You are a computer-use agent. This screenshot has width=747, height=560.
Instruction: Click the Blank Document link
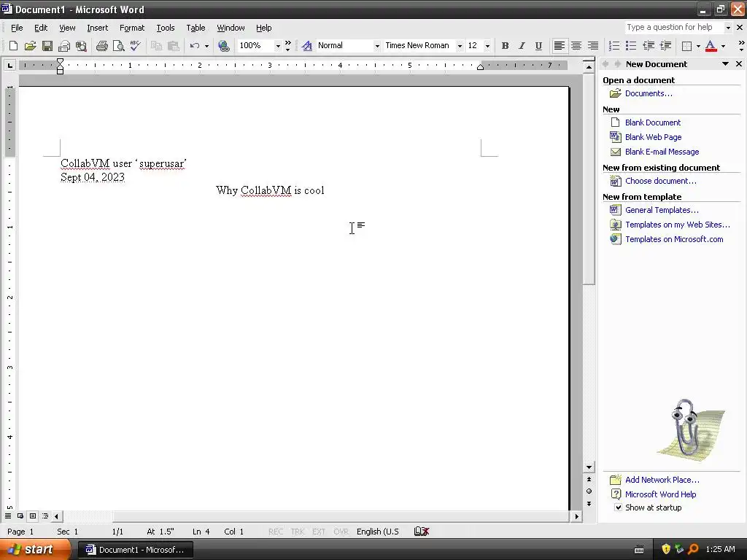pyautogui.click(x=653, y=122)
